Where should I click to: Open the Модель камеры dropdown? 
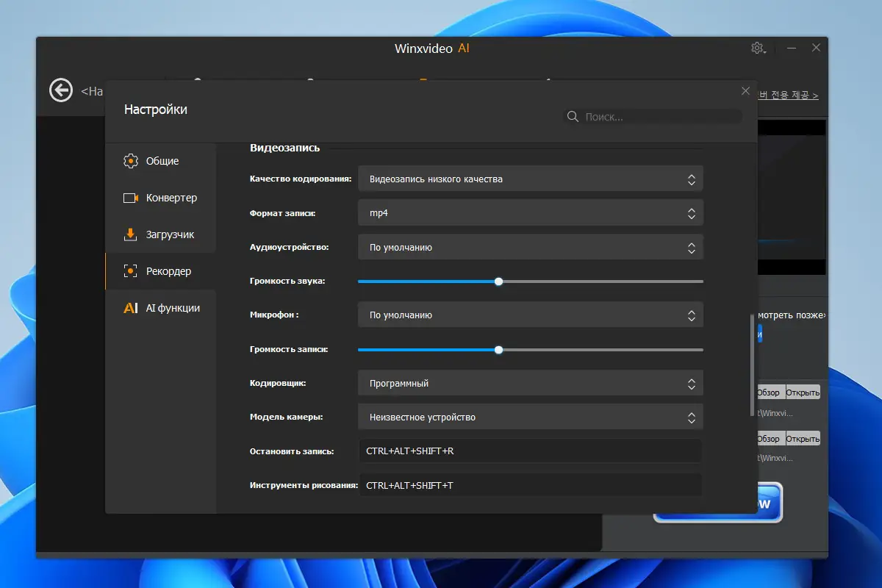pyautogui.click(x=531, y=417)
